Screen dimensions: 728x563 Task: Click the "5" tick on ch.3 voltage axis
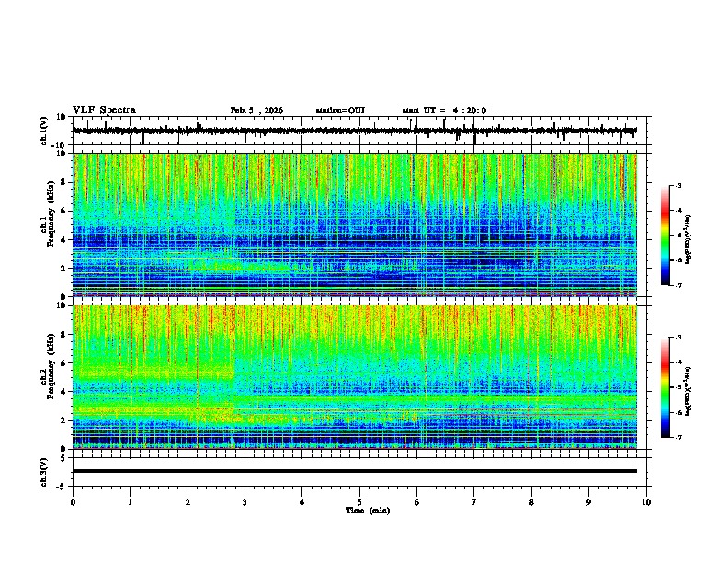(63, 458)
